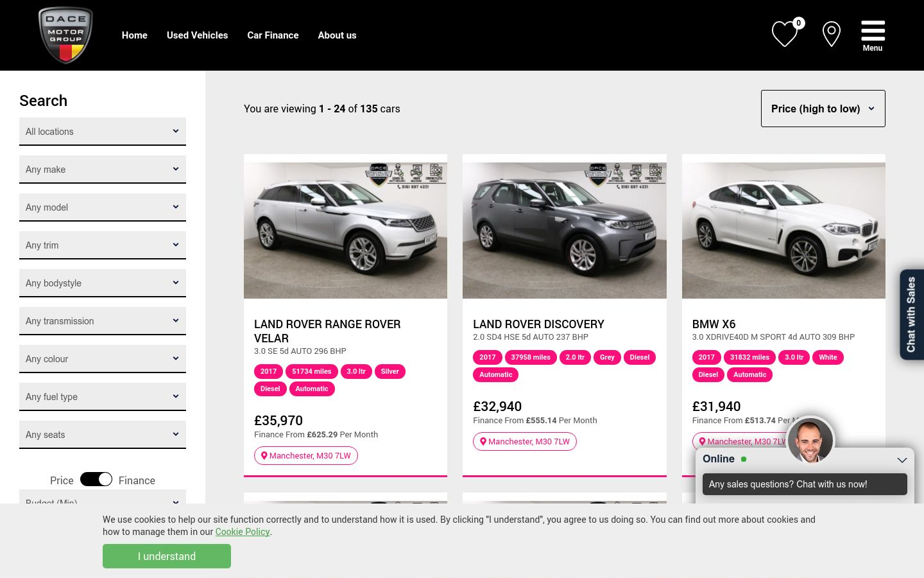Click the Grey colour tag

[607, 357]
